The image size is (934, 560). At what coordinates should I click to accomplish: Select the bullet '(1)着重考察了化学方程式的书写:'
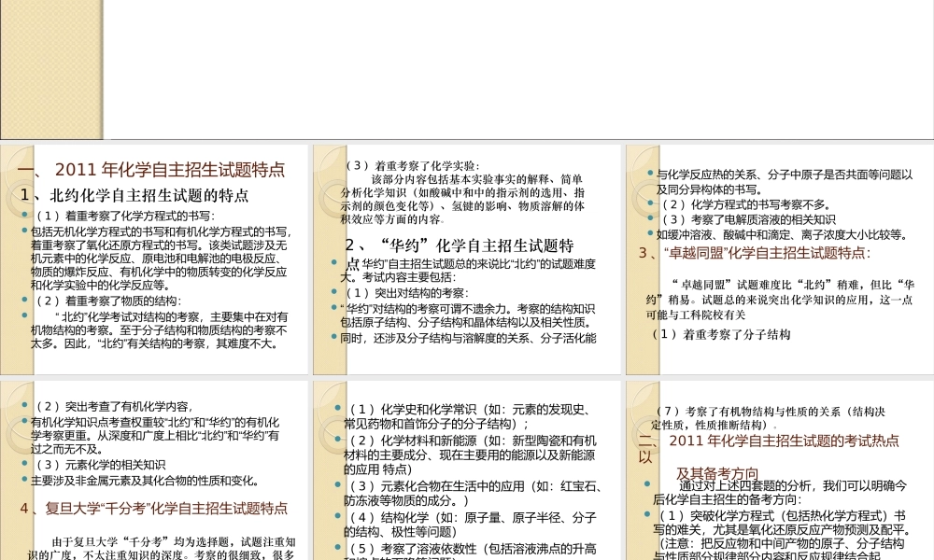125,216
